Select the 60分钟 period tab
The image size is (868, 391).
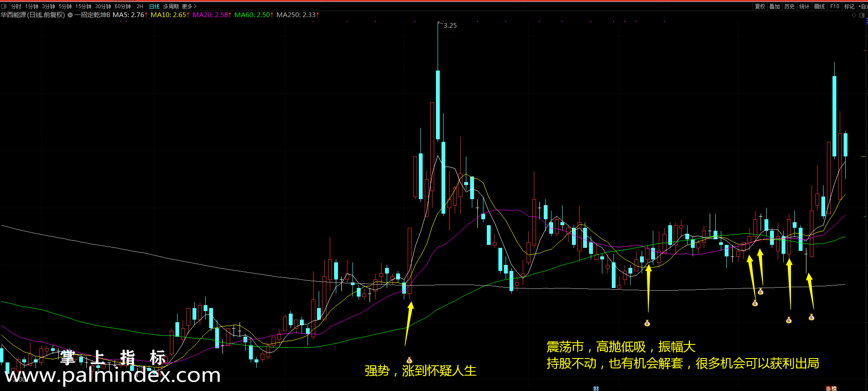pos(123,6)
